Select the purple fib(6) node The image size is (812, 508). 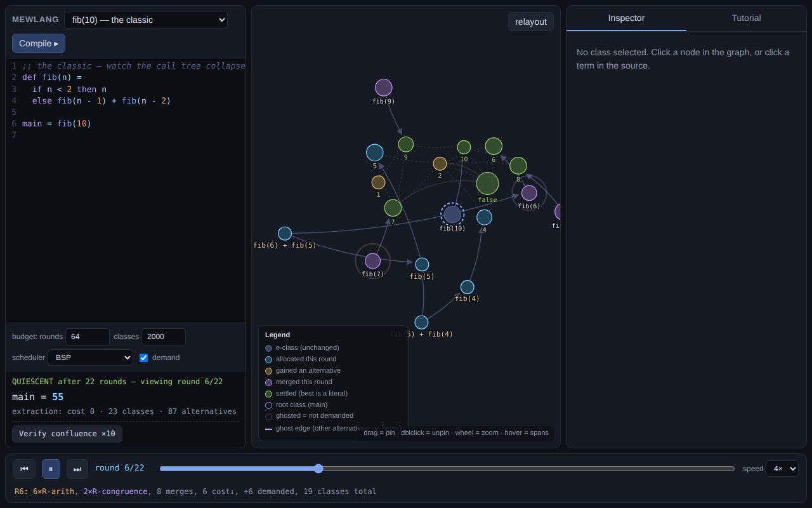pyautogui.click(x=529, y=193)
